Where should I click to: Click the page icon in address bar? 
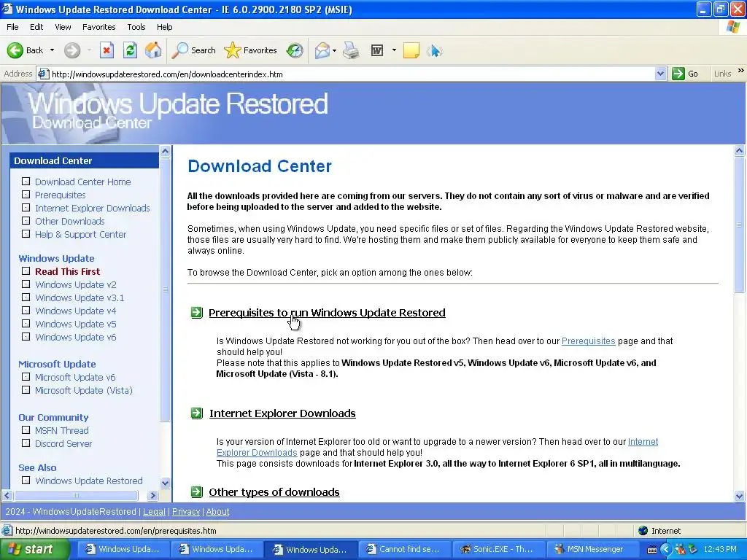[43, 74]
